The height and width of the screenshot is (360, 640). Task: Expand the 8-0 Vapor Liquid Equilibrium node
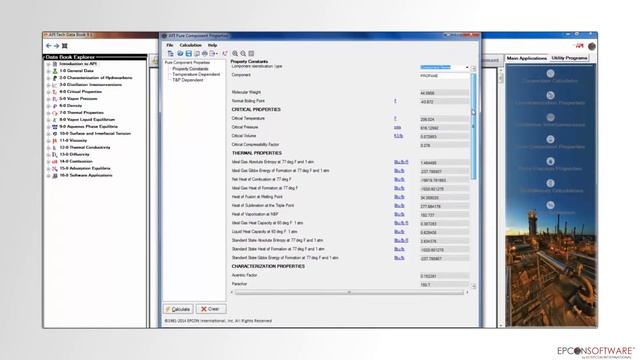(49, 120)
